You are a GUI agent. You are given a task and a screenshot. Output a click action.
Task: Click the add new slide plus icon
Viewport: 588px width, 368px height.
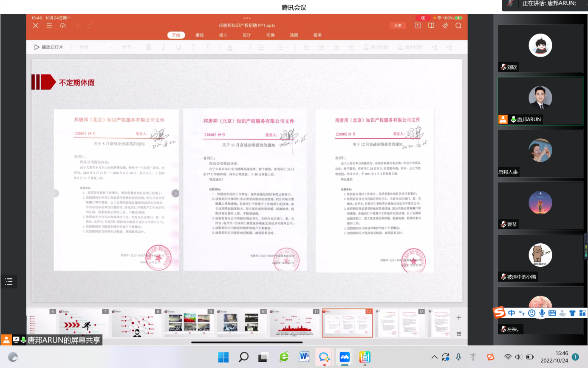tap(459, 317)
